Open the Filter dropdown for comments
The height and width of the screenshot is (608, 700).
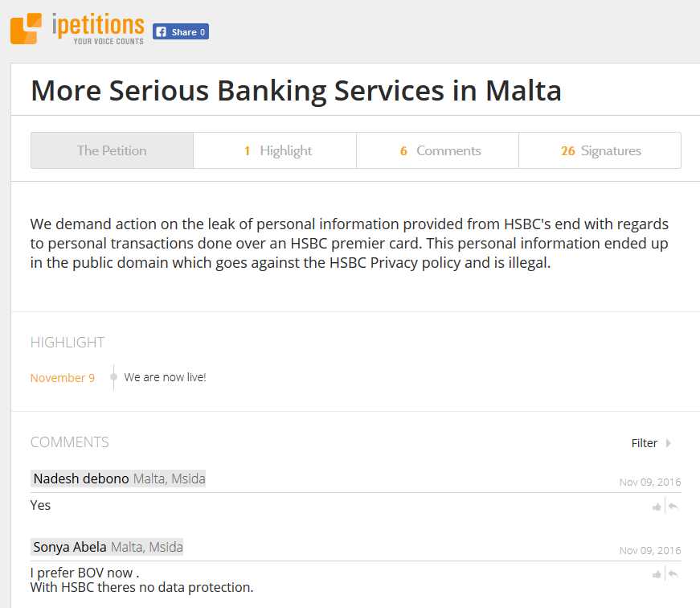645,443
